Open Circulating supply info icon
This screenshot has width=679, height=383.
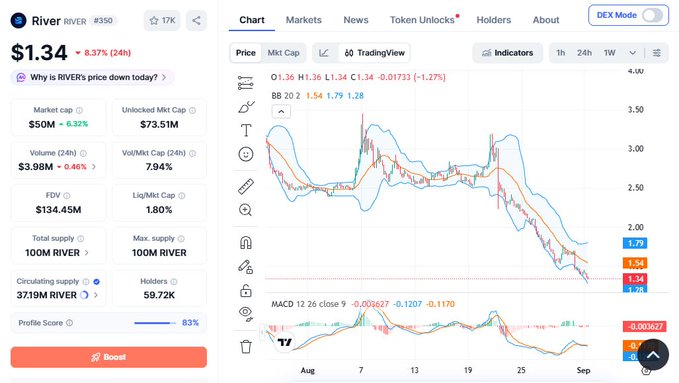pyautogui.click(x=86, y=282)
